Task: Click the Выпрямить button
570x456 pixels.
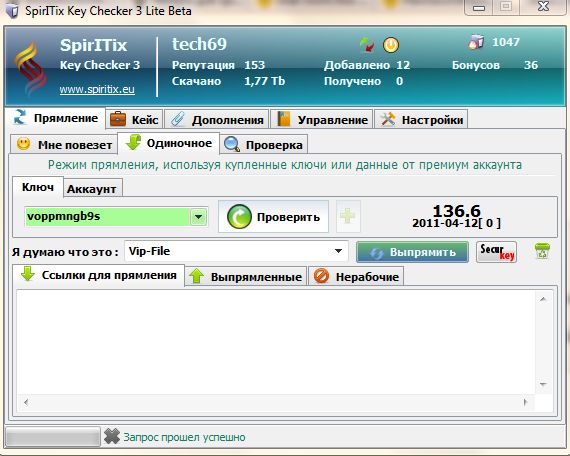Action: (412, 252)
